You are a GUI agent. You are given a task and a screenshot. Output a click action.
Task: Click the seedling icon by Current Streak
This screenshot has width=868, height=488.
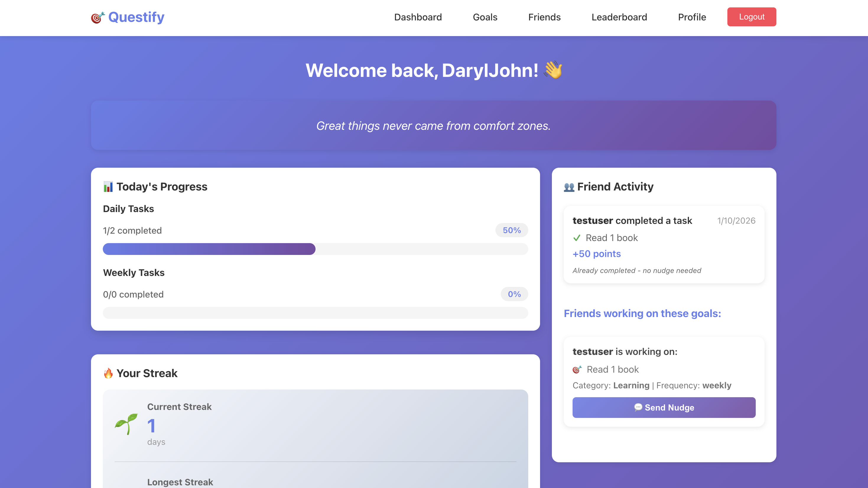click(126, 424)
